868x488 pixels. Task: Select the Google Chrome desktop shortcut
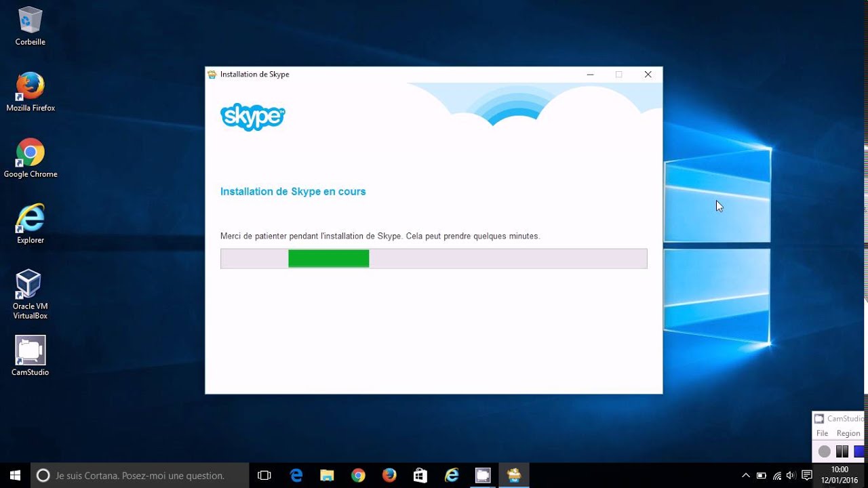point(31,159)
